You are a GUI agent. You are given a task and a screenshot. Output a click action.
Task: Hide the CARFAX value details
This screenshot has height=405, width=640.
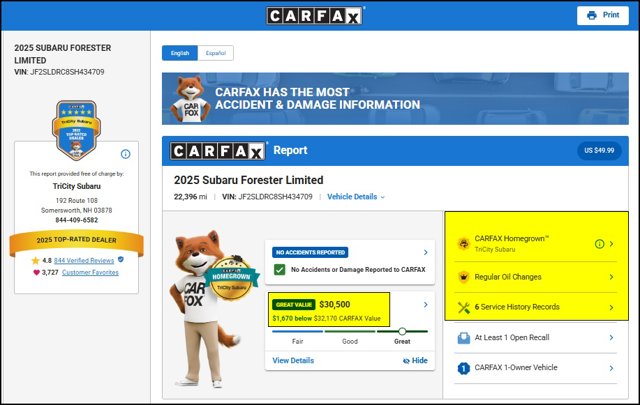415,360
